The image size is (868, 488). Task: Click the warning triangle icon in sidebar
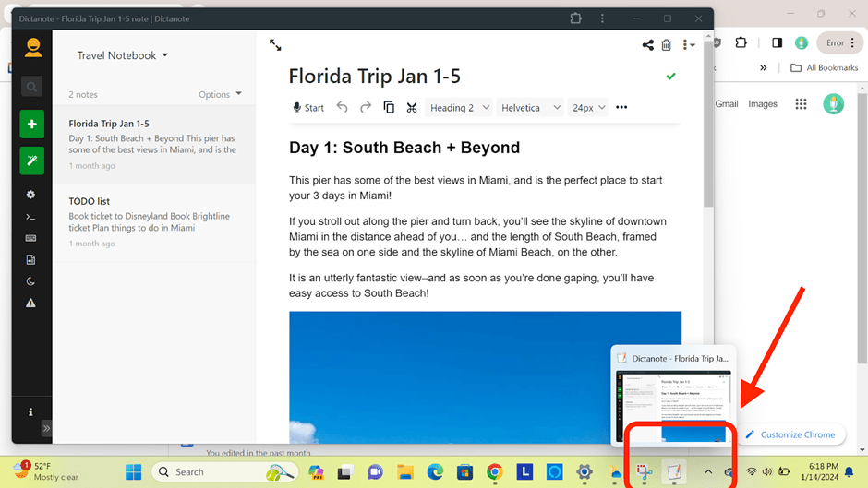pos(31,304)
